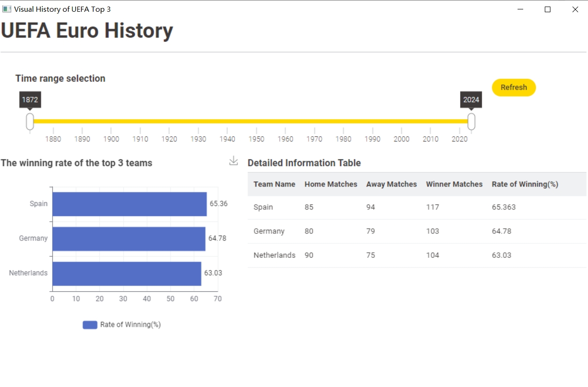Click Netherlands' home matches value 90
The width and height of the screenshot is (588, 387).
click(x=309, y=255)
